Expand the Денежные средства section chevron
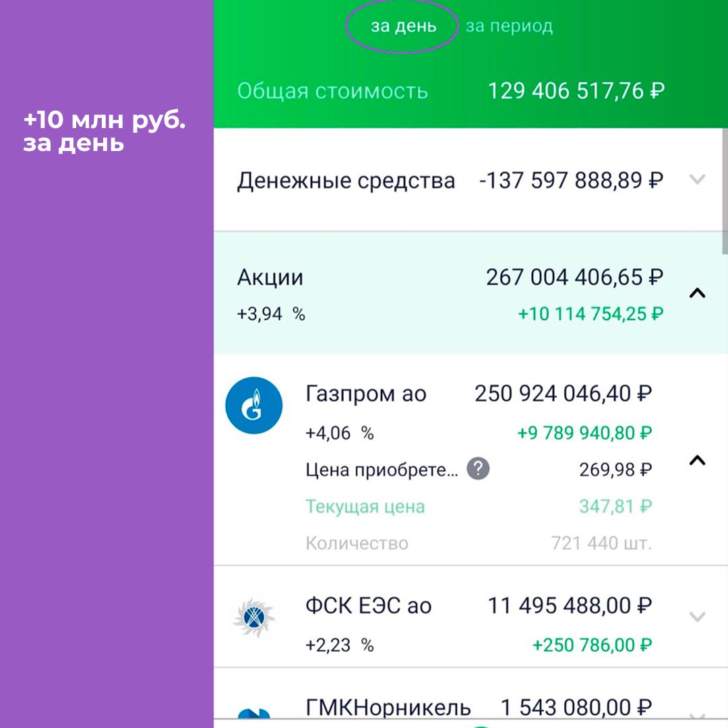Image resolution: width=728 pixels, height=728 pixels. pyautogui.click(x=698, y=179)
